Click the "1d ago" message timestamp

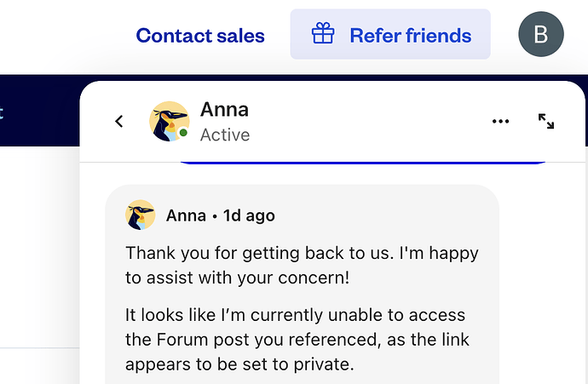coord(249,215)
